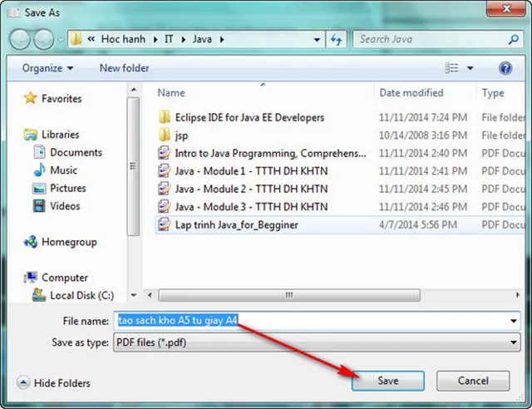Click the Favorites star icon
Viewport: 532px width, 409px height.
[x=30, y=98]
